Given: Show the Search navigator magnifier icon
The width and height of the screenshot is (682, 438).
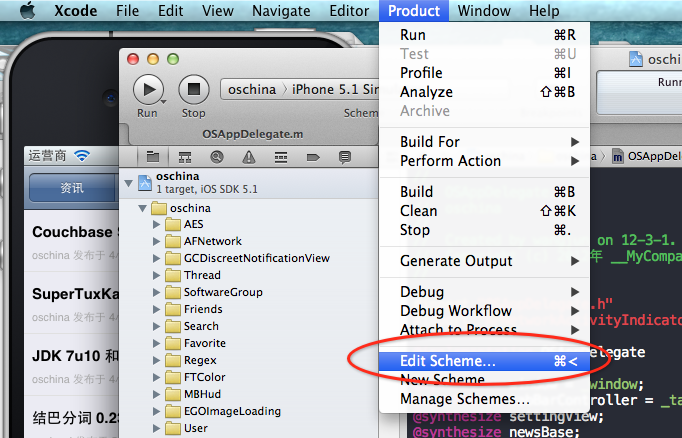Looking at the screenshot, I should click(x=217, y=157).
